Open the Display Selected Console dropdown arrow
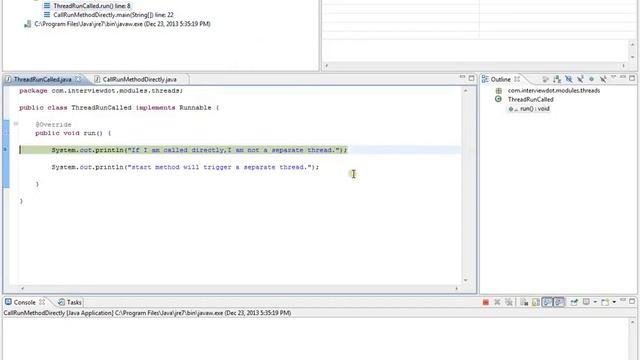This screenshot has width=640, height=360. coord(595,302)
